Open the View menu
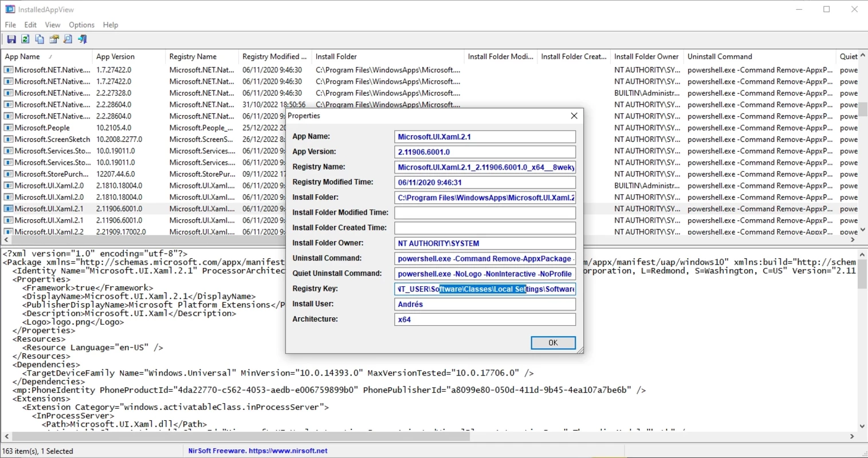The height and width of the screenshot is (458, 868). [53, 25]
